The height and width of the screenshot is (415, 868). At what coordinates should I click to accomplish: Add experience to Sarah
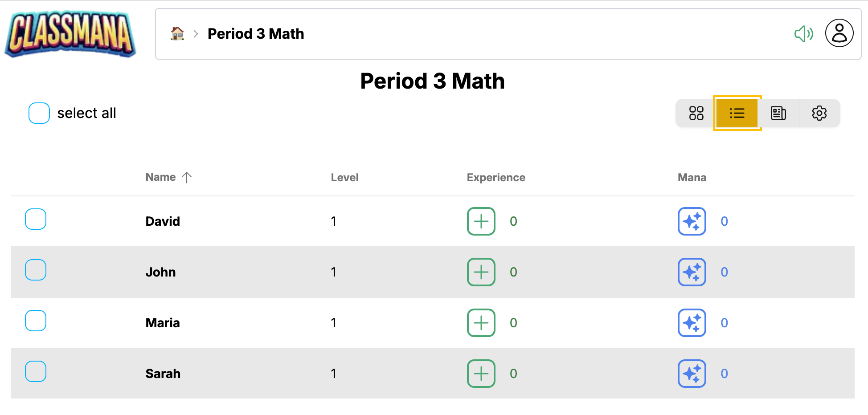(x=481, y=374)
